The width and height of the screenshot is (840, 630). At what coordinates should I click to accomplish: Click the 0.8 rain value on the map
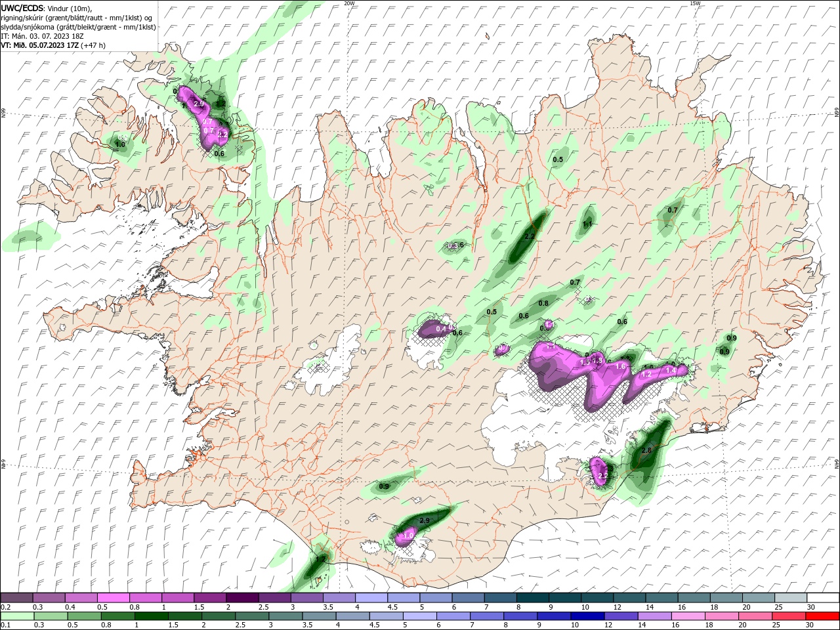coord(543,304)
